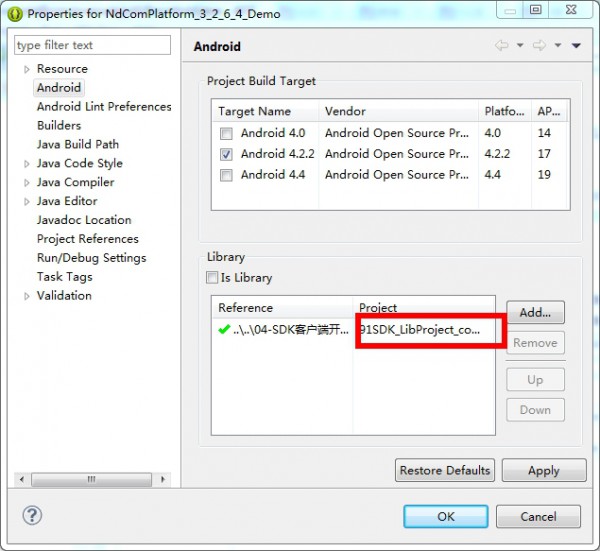Click the Add... library button

535,312
